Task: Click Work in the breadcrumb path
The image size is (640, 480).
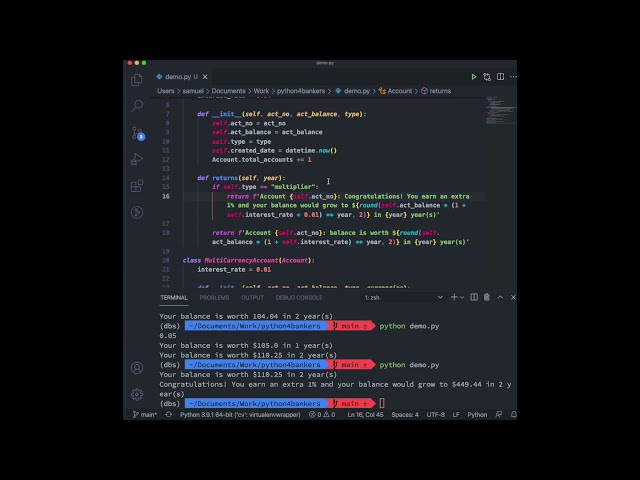Action: 261,91
